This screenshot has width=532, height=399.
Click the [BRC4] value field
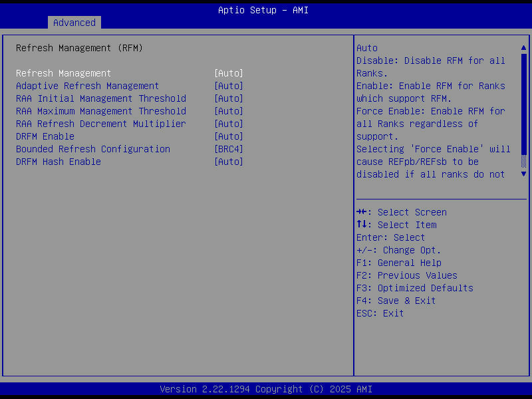229,148
